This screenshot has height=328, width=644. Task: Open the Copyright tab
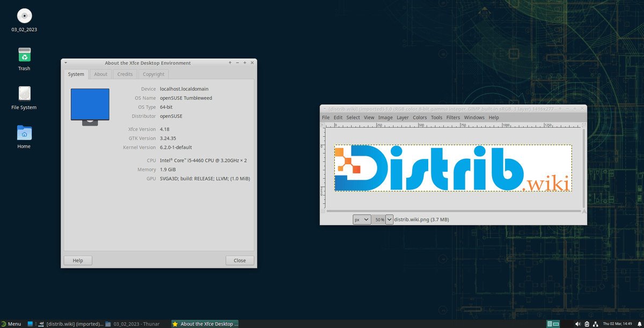153,74
